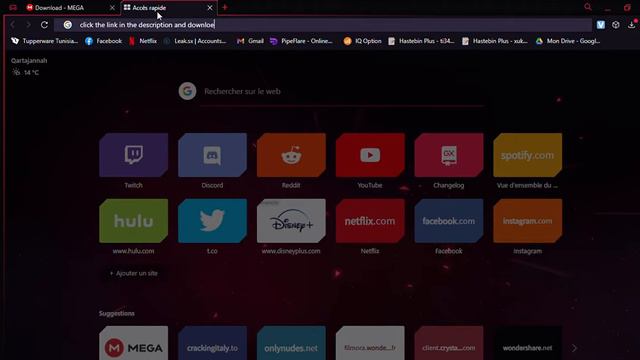Switch to the Download - MEGA tab
The width and height of the screenshot is (640, 360).
pyautogui.click(x=60, y=8)
